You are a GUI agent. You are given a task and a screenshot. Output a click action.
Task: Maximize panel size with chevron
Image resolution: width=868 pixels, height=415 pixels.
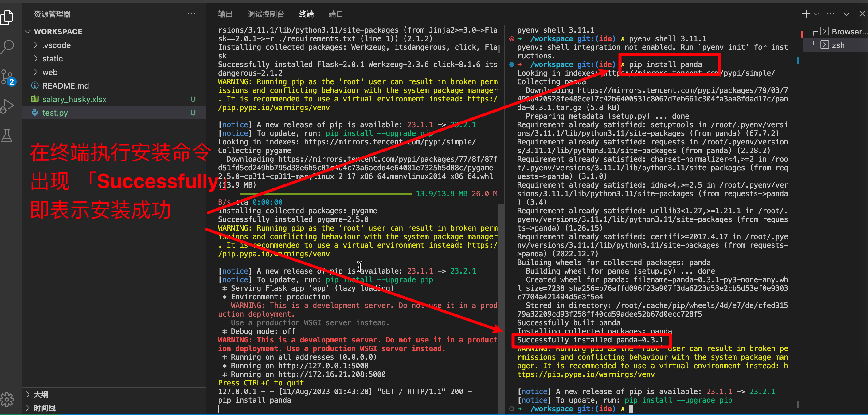pyautogui.click(x=846, y=14)
